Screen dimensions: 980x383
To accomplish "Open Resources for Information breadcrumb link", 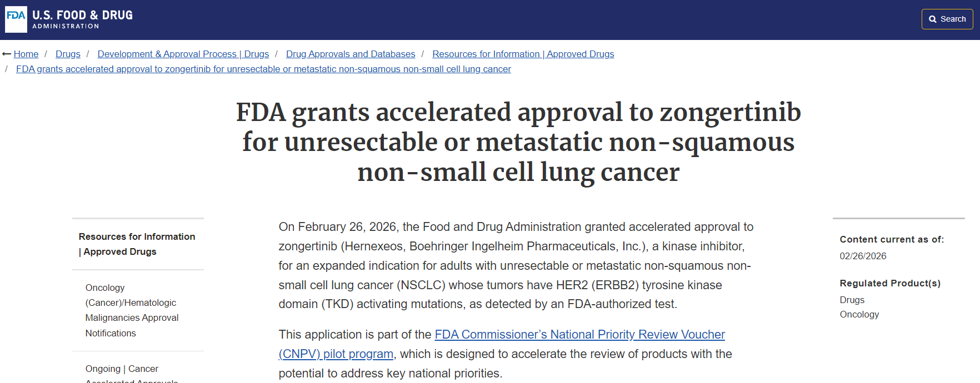I will (x=523, y=54).
